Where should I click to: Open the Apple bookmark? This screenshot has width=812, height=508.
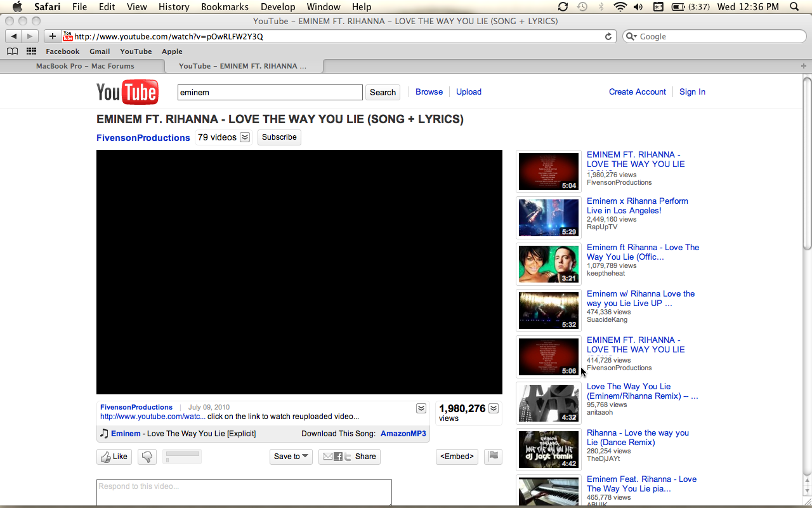pyautogui.click(x=172, y=51)
